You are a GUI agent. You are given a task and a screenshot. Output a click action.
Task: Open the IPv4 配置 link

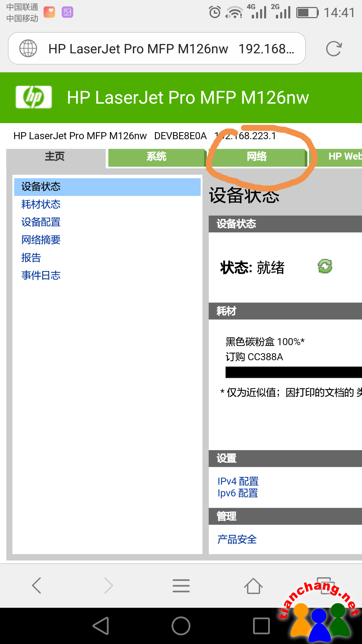[238, 481]
